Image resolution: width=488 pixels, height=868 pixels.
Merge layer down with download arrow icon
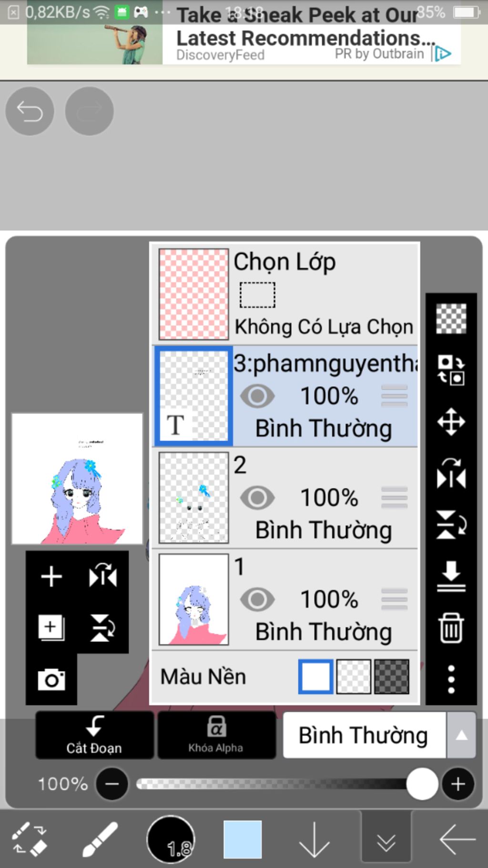click(451, 576)
